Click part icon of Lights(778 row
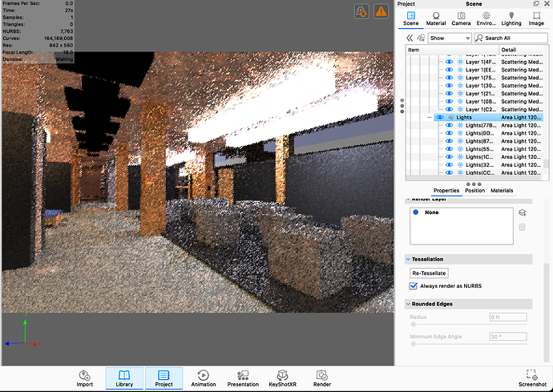 click(460, 125)
